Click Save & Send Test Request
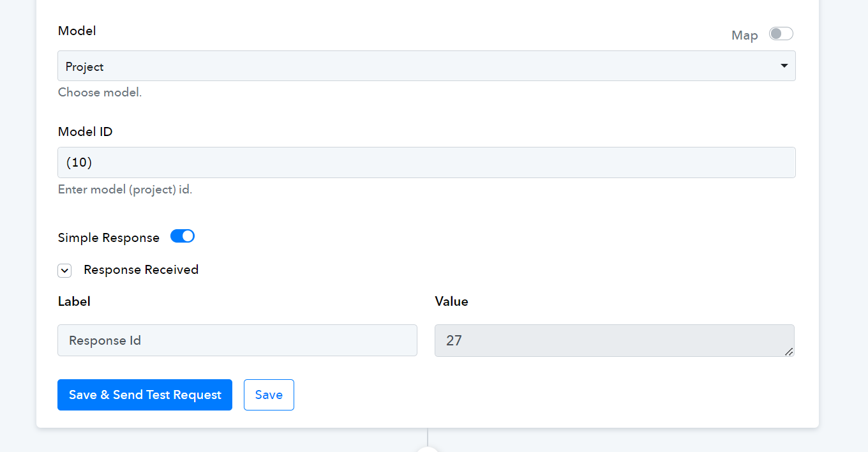The image size is (868, 452). pos(145,395)
